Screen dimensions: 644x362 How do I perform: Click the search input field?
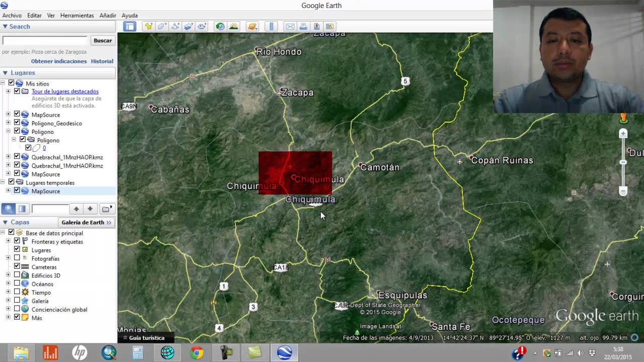(45, 41)
